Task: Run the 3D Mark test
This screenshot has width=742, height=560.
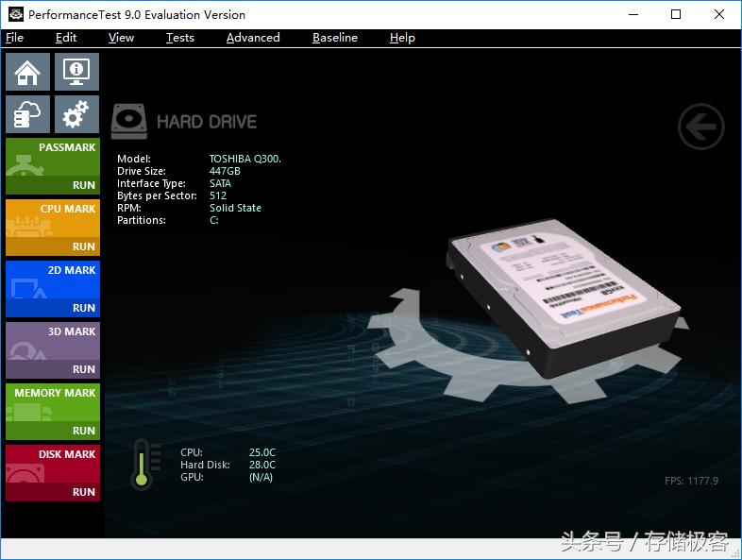Action: click(x=53, y=369)
